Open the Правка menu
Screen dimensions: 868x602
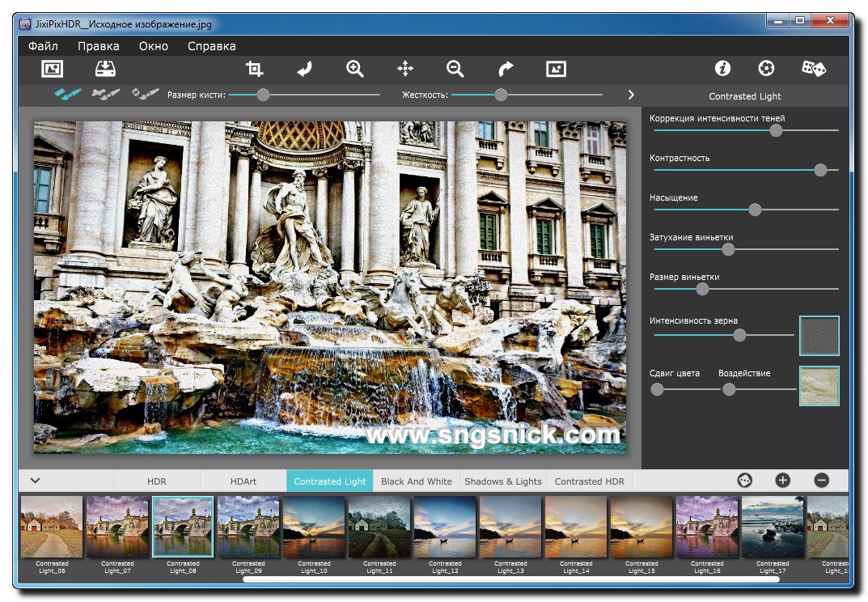[x=99, y=46]
